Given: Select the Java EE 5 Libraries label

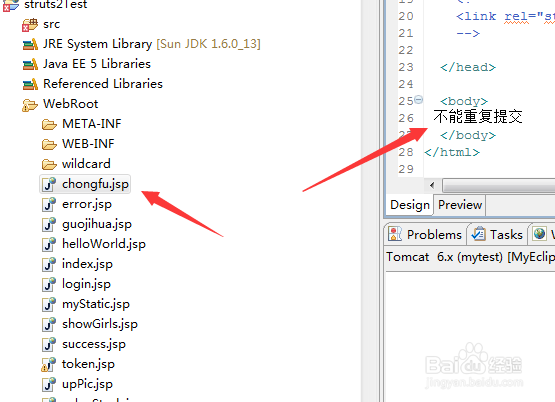Looking at the screenshot, I should [97, 64].
